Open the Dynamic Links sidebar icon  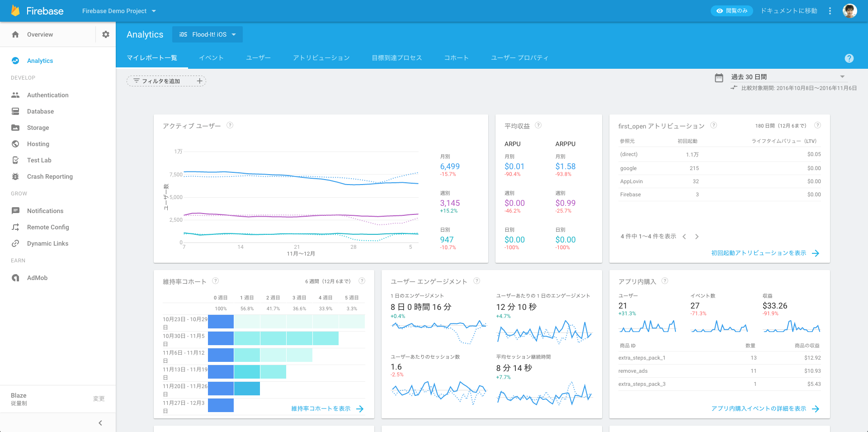click(x=15, y=243)
